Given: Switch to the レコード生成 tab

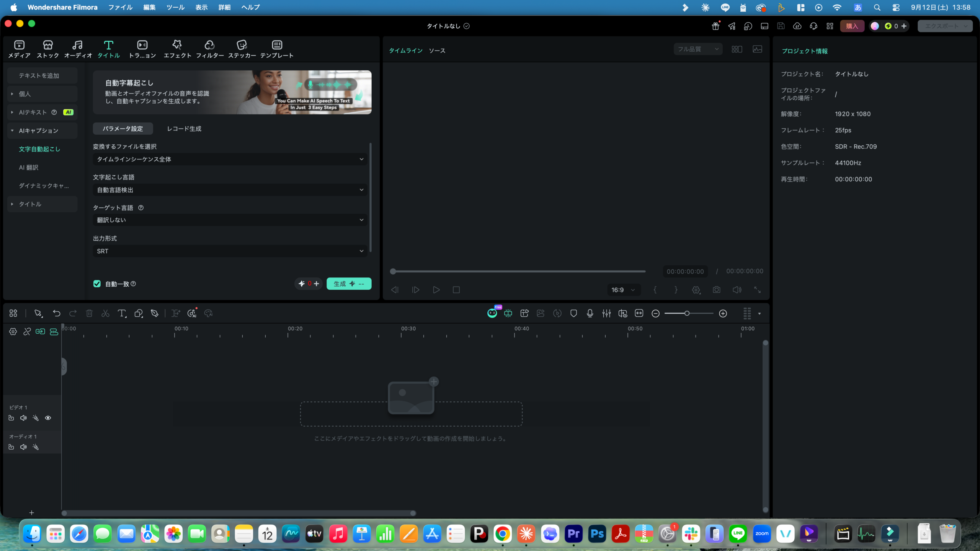Looking at the screenshot, I should 184,129.
